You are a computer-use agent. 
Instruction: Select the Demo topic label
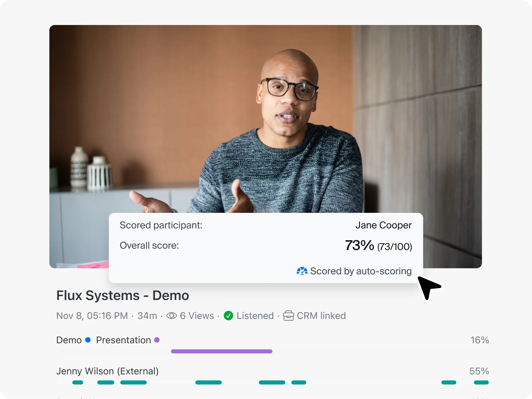coord(69,340)
